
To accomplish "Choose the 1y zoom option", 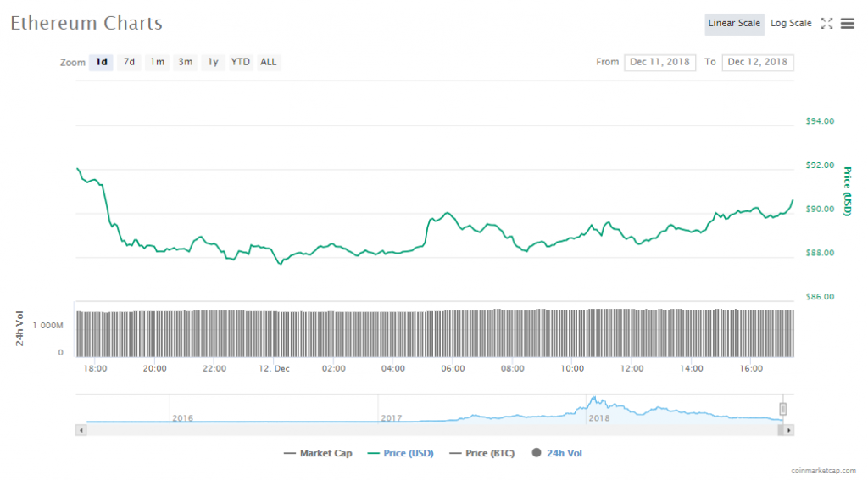I will [213, 62].
